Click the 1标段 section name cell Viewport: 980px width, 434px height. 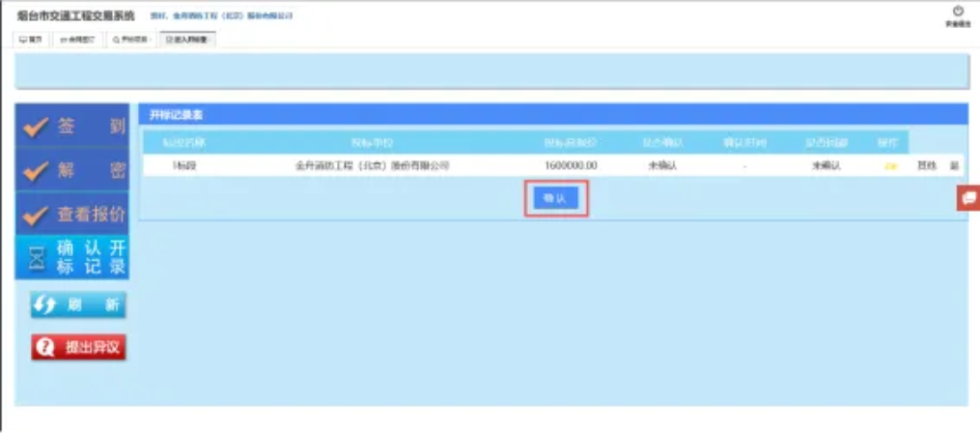tap(184, 166)
